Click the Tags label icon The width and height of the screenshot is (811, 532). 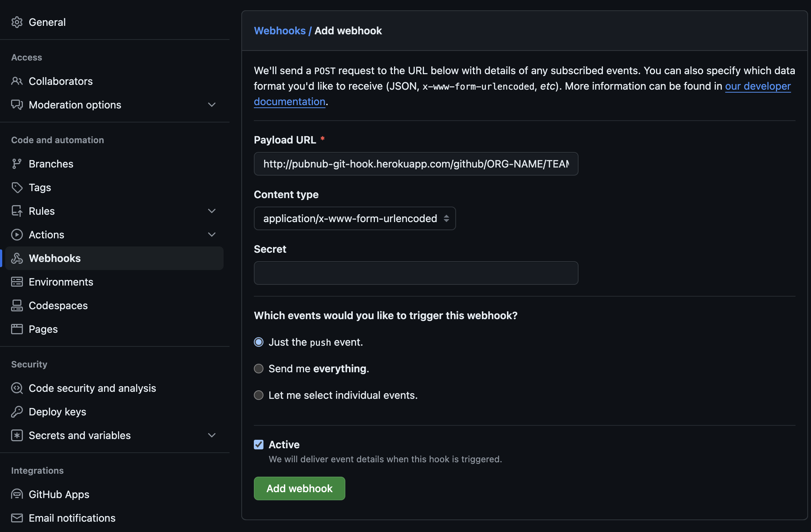[x=17, y=187]
